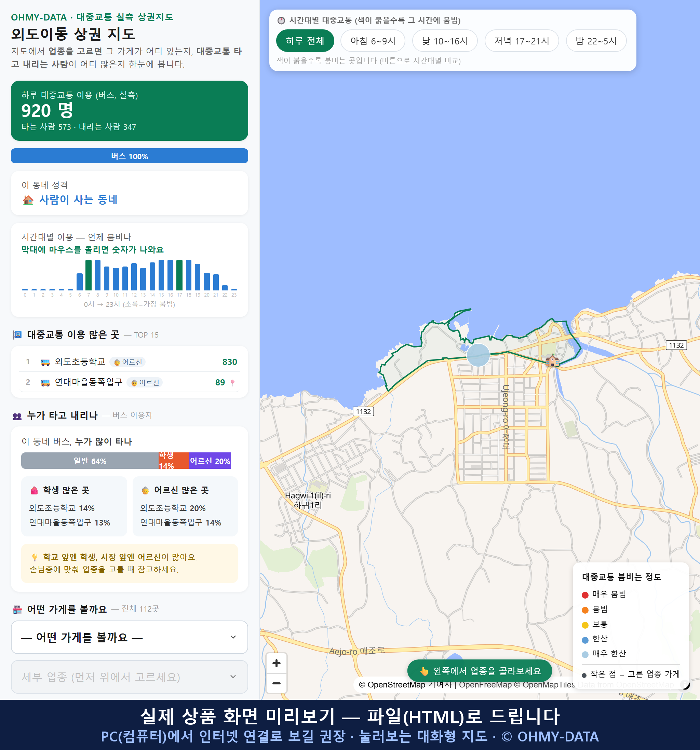Zoom in the map with plus button
The height and width of the screenshot is (750, 700).
click(x=277, y=663)
